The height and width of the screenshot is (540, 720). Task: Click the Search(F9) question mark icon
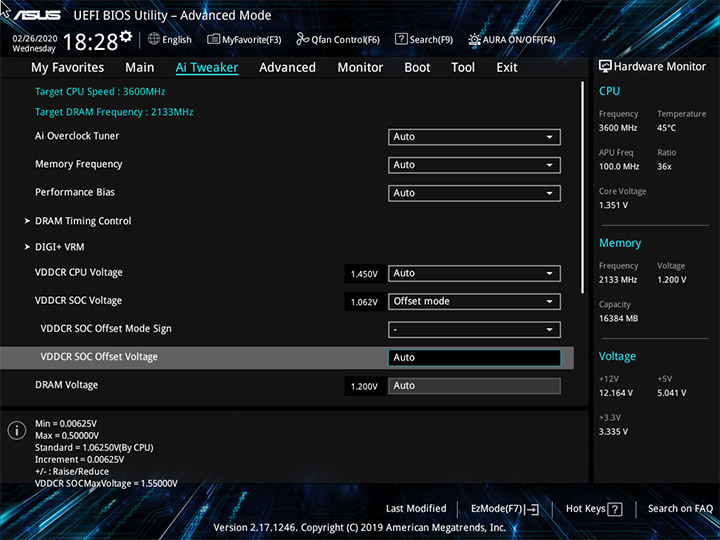click(401, 39)
